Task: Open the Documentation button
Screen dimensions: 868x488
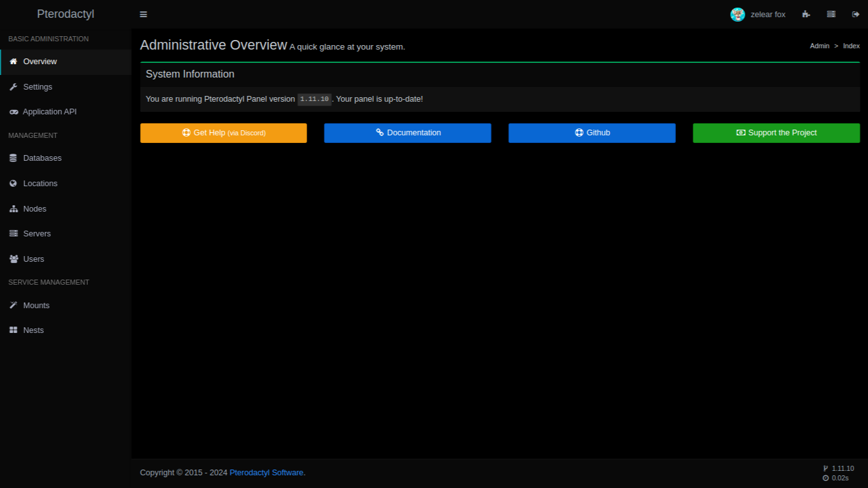Action: click(x=408, y=133)
